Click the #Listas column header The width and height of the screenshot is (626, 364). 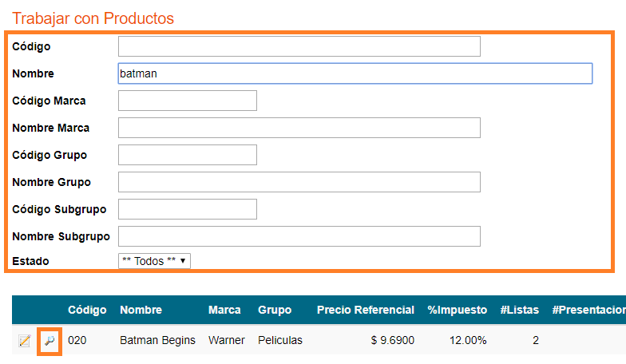519,310
